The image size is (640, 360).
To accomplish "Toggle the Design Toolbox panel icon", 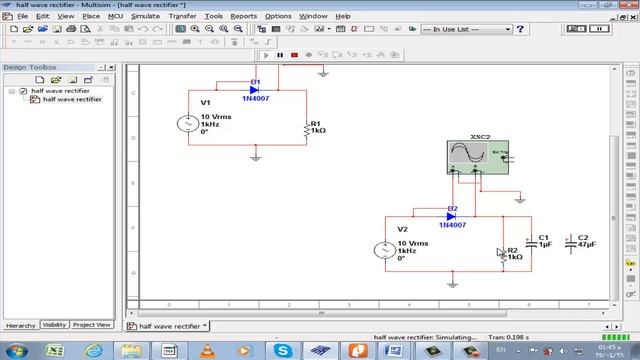I will [262, 29].
